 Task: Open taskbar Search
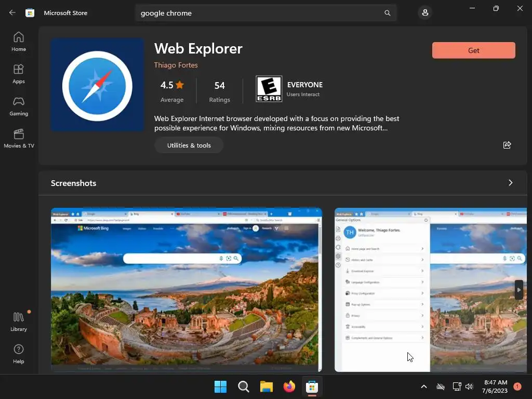tap(244, 387)
